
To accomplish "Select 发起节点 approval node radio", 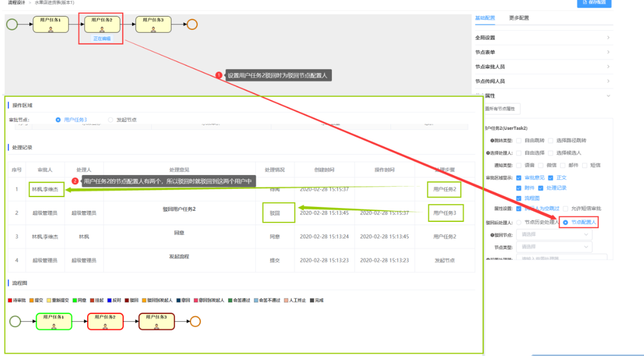I will [x=110, y=120].
